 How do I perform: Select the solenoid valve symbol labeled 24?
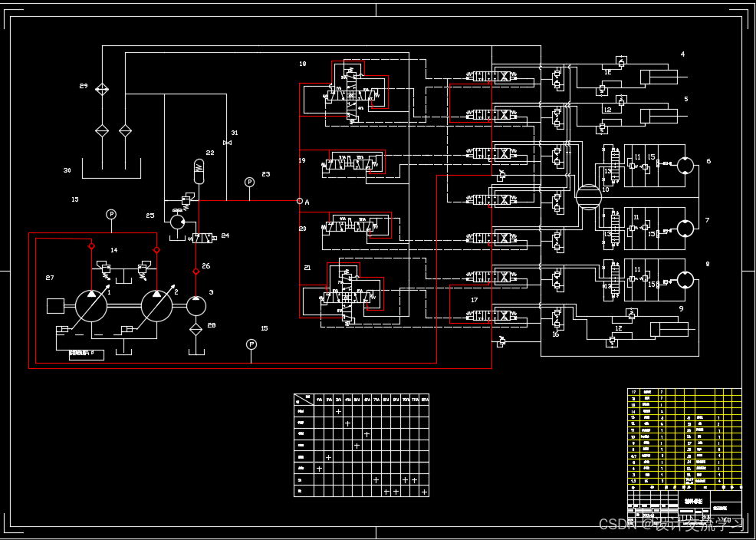(202, 238)
